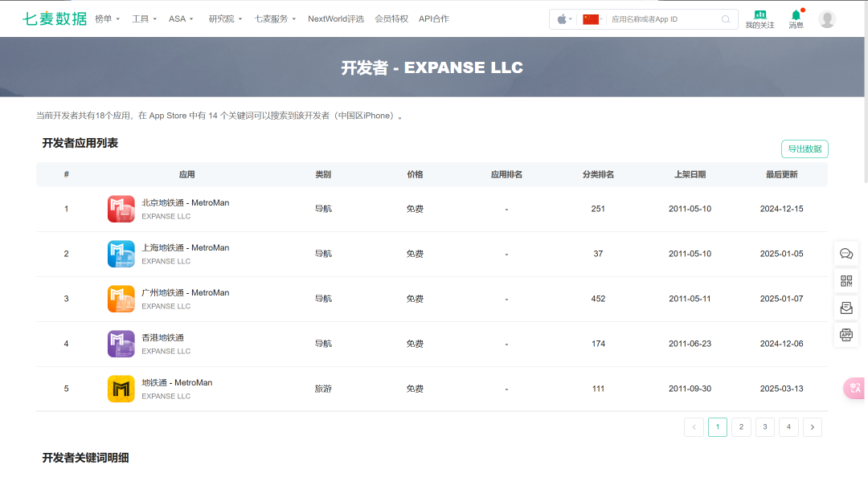Show the QR code sidebar icon
The image size is (868, 477).
846,281
